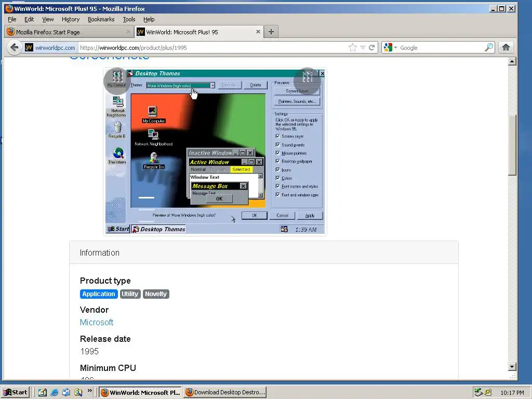Click the Utility product type badge

[x=130, y=294]
